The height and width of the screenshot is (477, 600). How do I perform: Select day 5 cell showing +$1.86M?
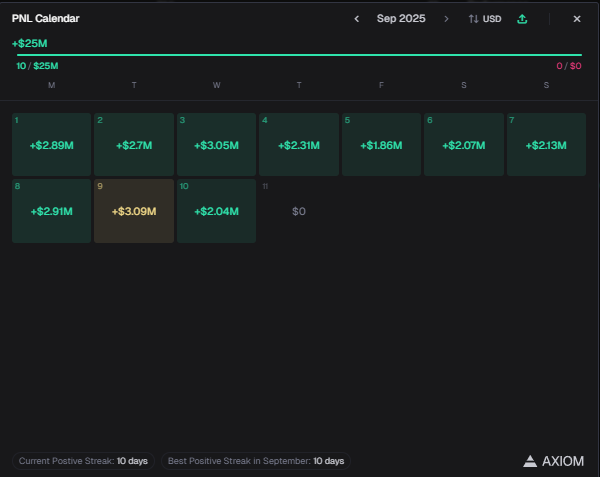point(382,144)
